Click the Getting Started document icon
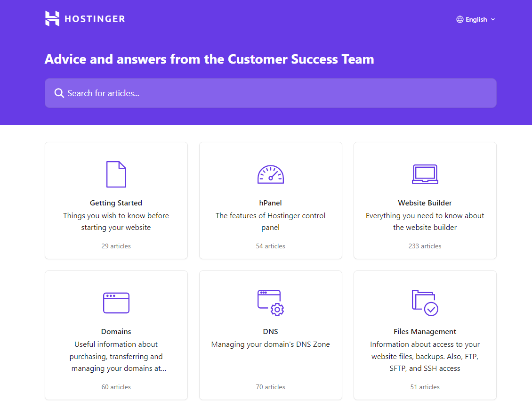Image resolution: width=532 pixels, height=401 pixels. click(116, 174)
